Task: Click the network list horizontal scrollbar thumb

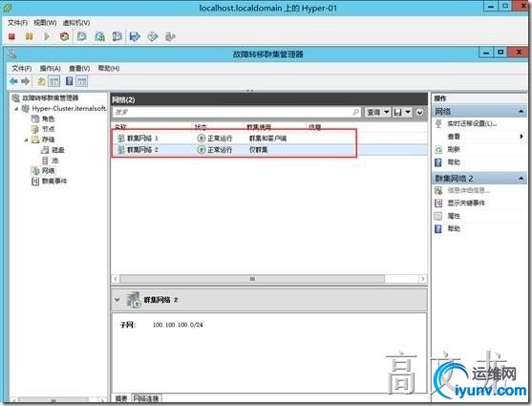Action: pos(252,279)
